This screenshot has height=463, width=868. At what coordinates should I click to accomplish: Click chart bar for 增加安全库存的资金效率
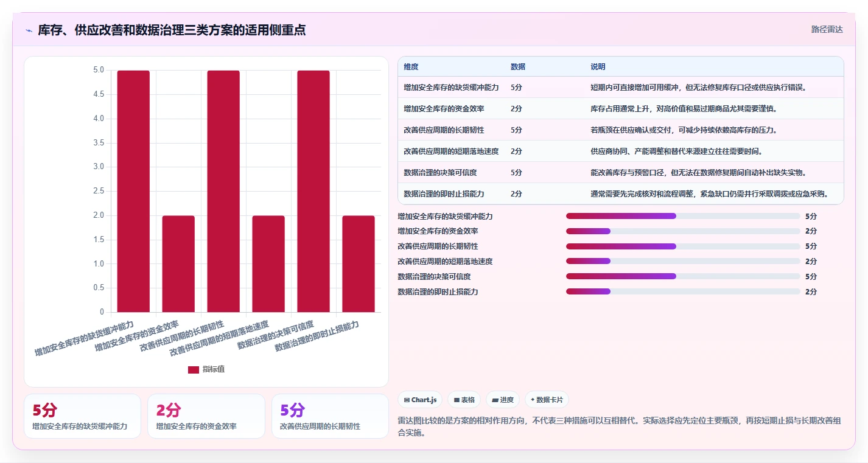[x=178, y=264]
